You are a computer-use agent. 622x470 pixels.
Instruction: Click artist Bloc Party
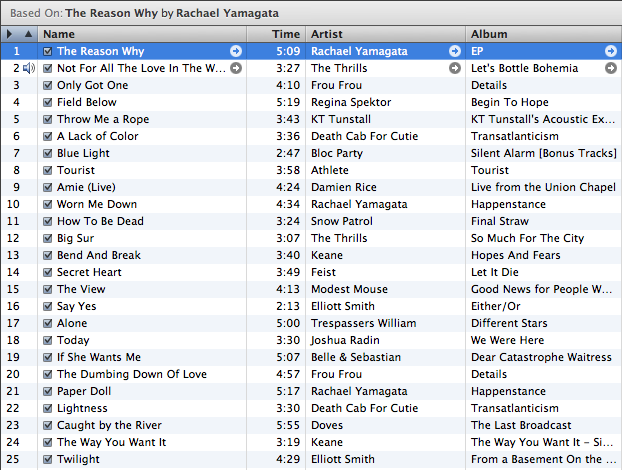coord(337,153)
